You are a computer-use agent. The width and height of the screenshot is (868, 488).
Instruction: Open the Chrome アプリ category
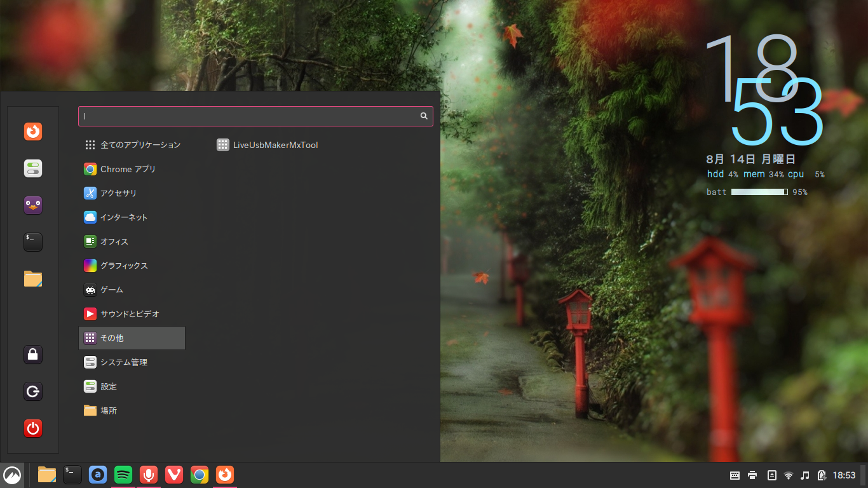(x=132, y=169)
